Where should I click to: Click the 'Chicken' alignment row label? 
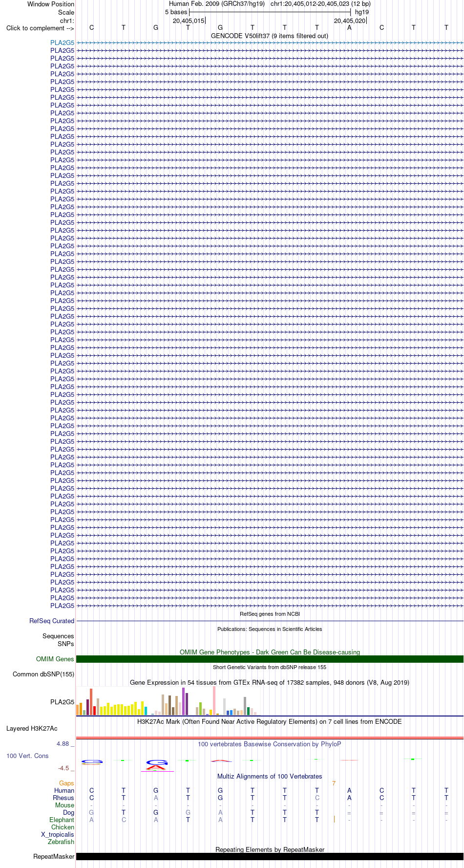(x=63, y=827)
